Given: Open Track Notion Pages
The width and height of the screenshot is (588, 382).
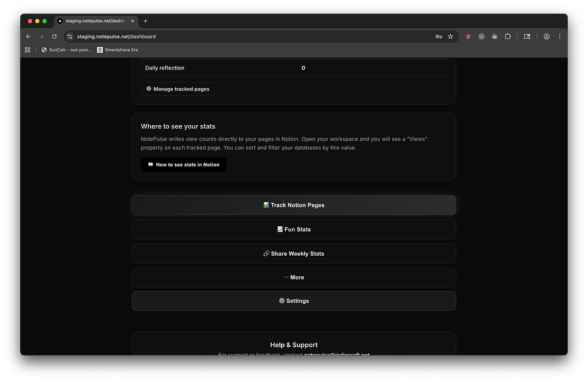Looking at the screenshot, I should 294,205.
